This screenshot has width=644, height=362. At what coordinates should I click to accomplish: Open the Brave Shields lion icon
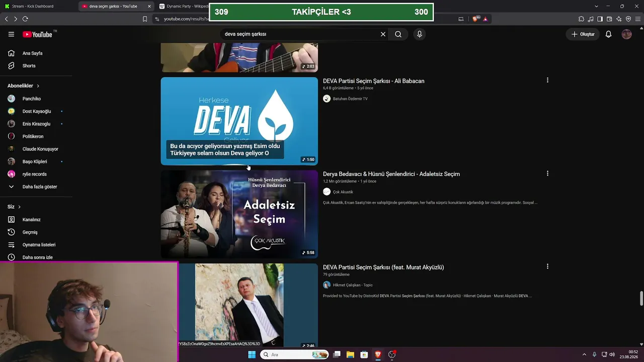pos(475,19)
